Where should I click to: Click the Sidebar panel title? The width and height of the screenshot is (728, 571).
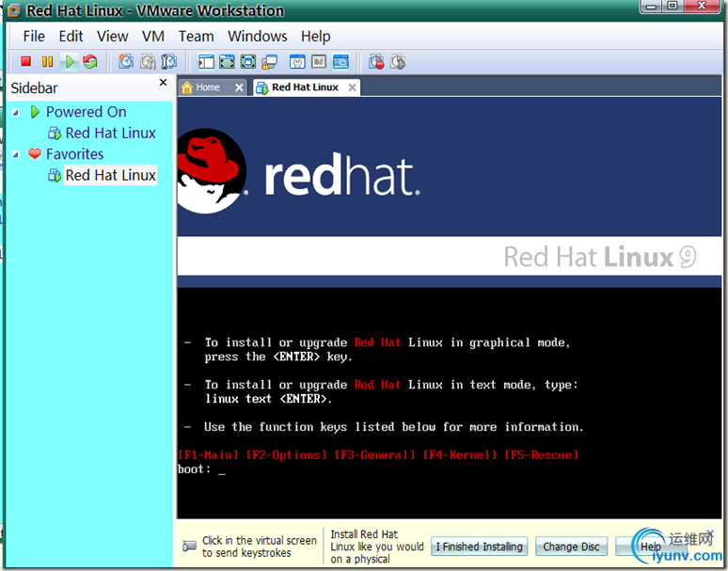coord(35,87)
